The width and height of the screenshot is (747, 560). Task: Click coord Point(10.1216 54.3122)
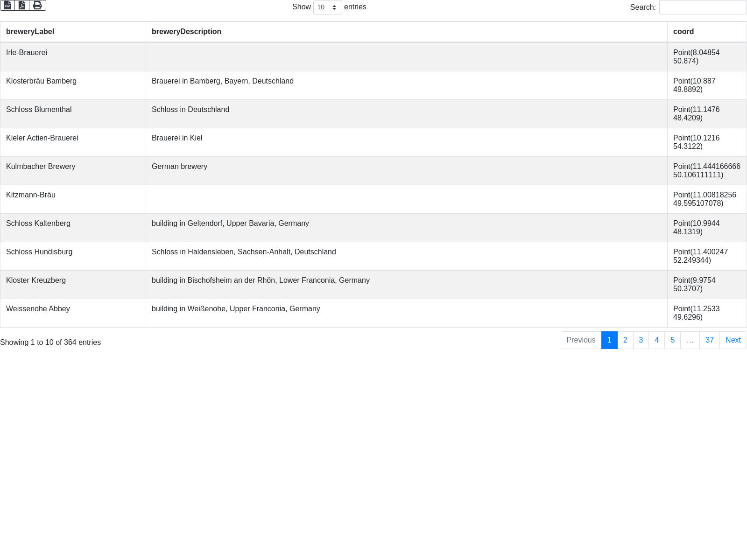pyautogui.click(x=696, y=142)
